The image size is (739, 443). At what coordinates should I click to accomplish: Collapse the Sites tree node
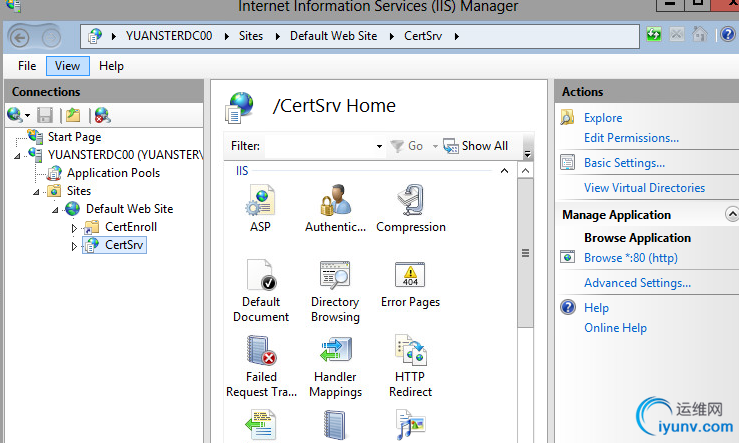click(36, 192)
